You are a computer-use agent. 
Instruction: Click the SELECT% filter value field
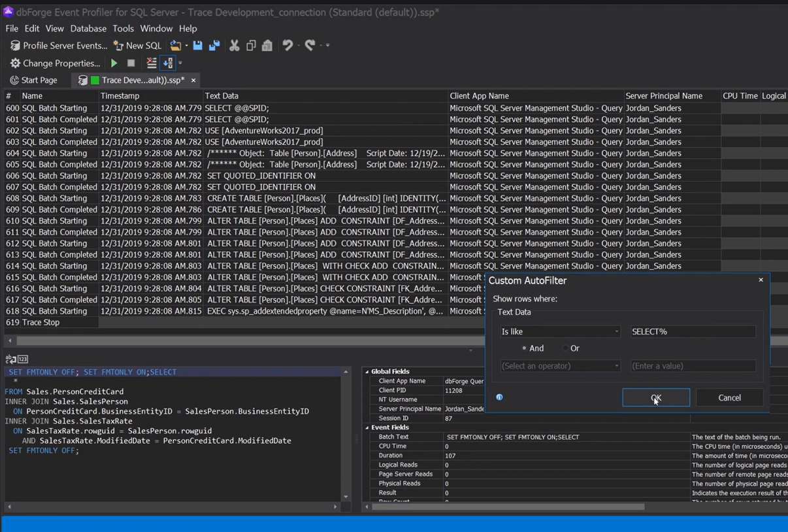(692, 331)
